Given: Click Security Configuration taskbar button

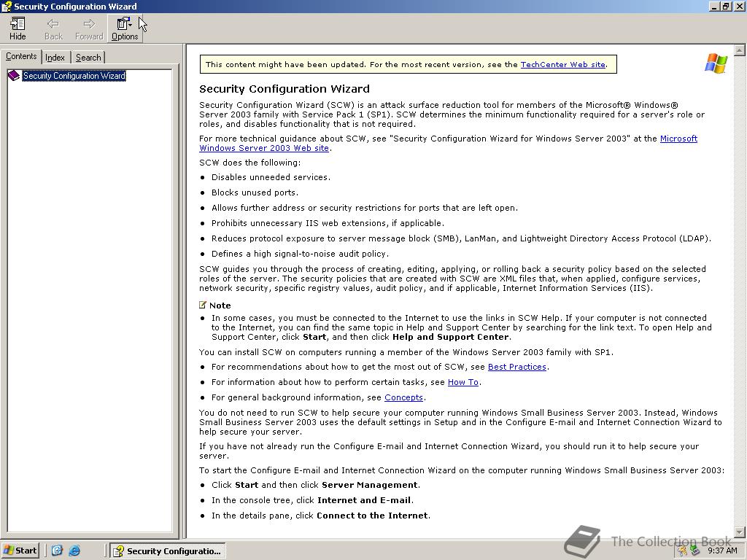Looking at the screenshot, I should point(168,551).
